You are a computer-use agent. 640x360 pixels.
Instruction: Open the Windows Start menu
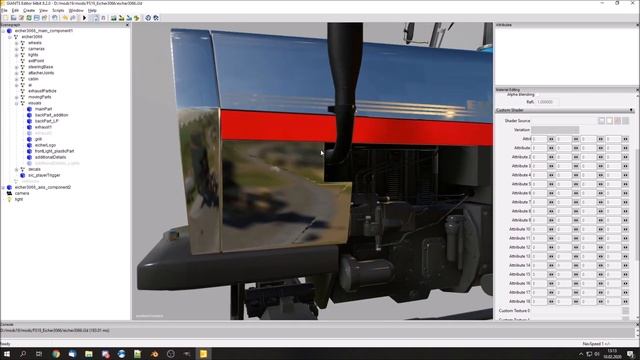(7, 354)
